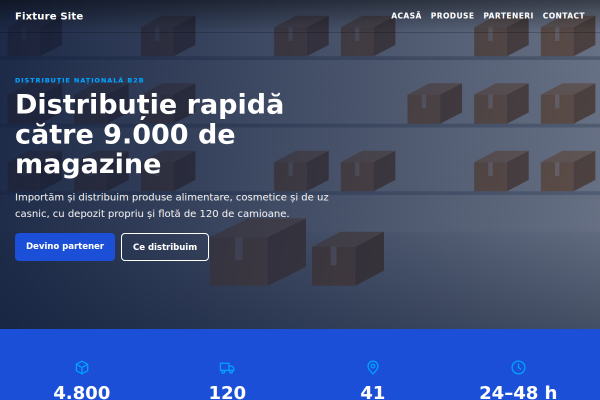Image resolution: width=600 pixels, height=400 pixels.
Task: Click the box icon above 4.800
Action: click(x=82, y=367)
